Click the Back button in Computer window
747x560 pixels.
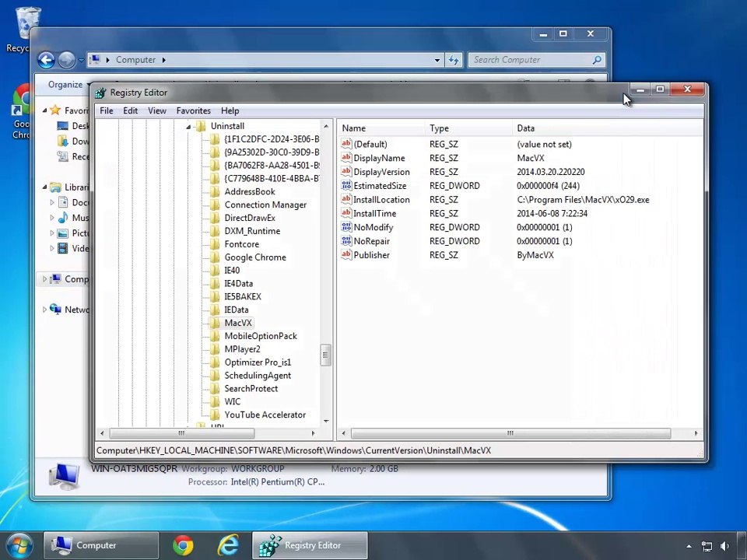(x=46, y=60)
